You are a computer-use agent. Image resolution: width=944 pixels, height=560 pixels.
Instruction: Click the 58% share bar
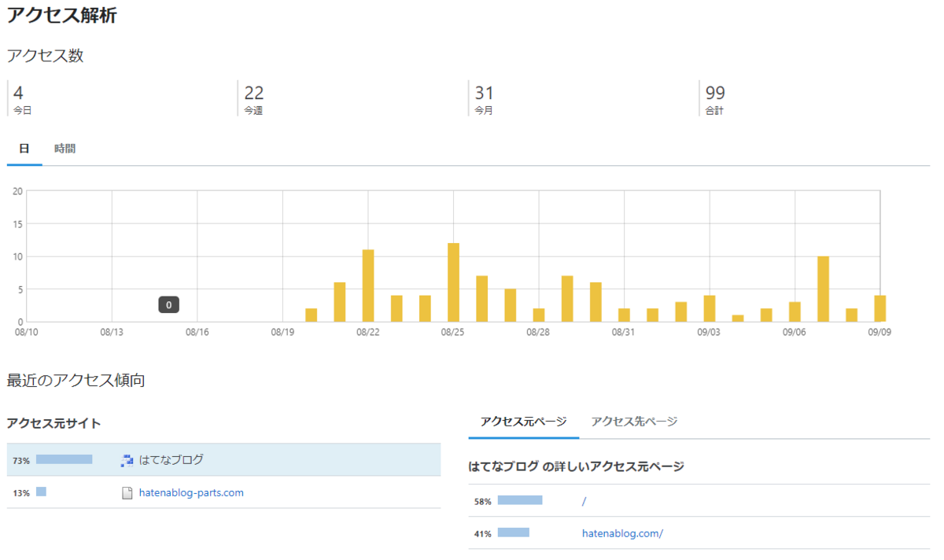(520, 499)
